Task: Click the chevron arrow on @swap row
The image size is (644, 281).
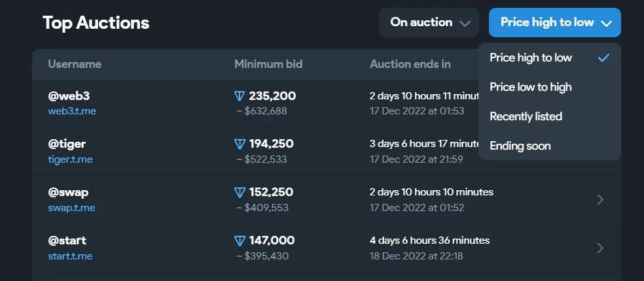Action: [600, 200]
